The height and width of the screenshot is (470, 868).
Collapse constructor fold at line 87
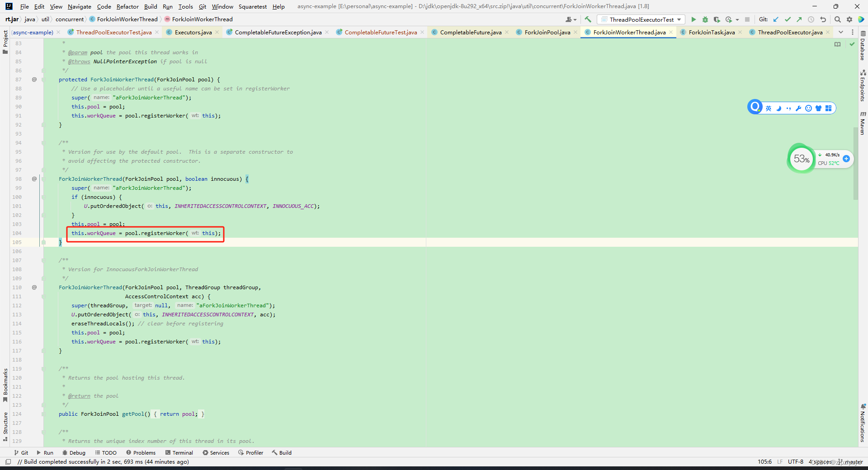pos(44,80)
